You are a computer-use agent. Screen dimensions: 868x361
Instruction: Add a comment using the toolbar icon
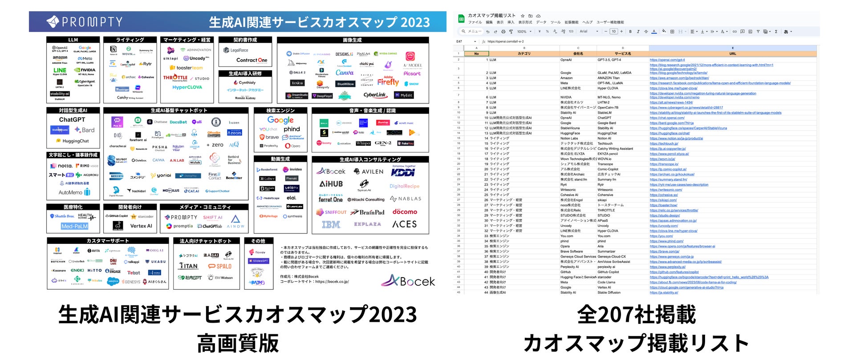tap(742, 32)
